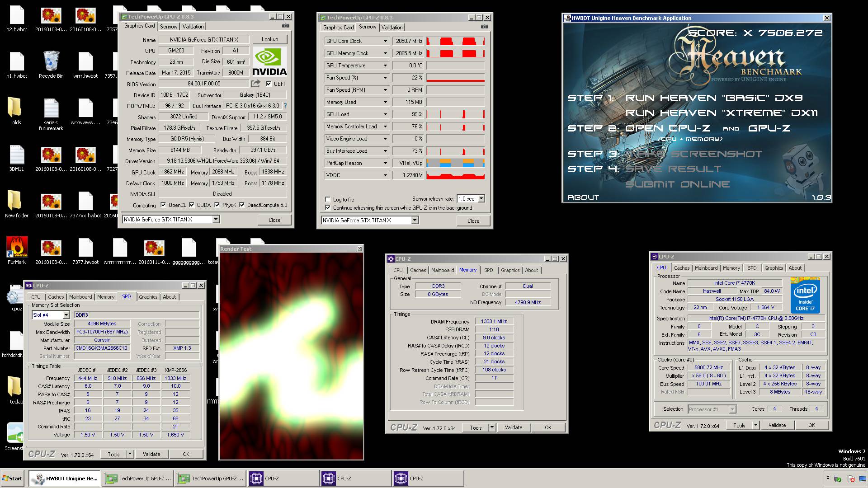Open the h2.hwbot file icon
The height and width of the screenshot is (488, 868).
(17, 18)
